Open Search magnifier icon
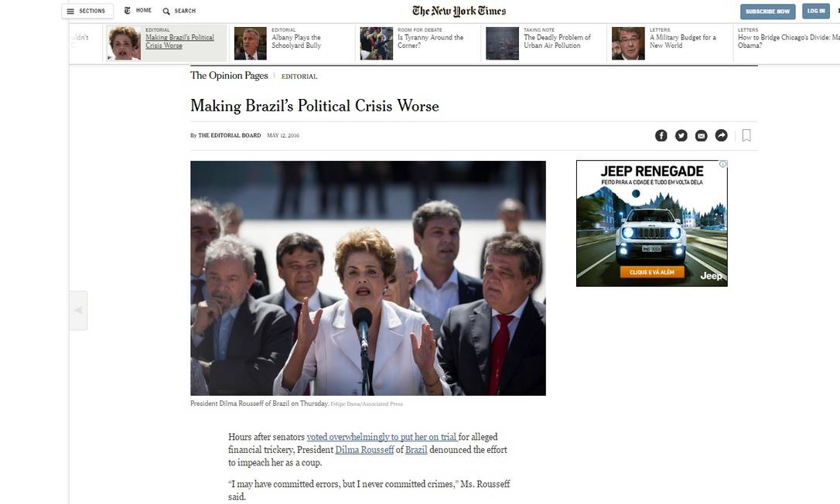This screenshot has width=840, height=504. tap(166, 11)
